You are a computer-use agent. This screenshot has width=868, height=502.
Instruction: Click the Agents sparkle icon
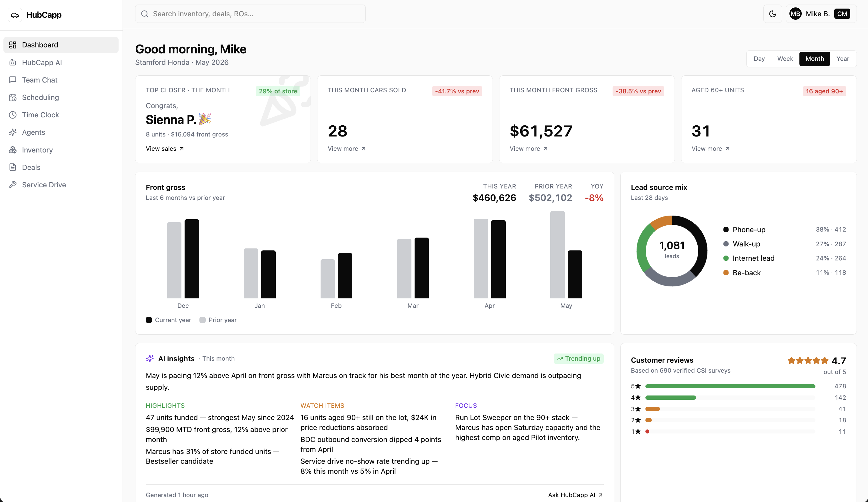13,132
